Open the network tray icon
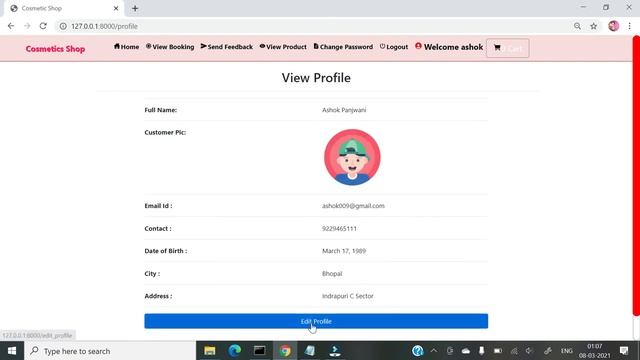640x360 pixels. tap(514, 351)
